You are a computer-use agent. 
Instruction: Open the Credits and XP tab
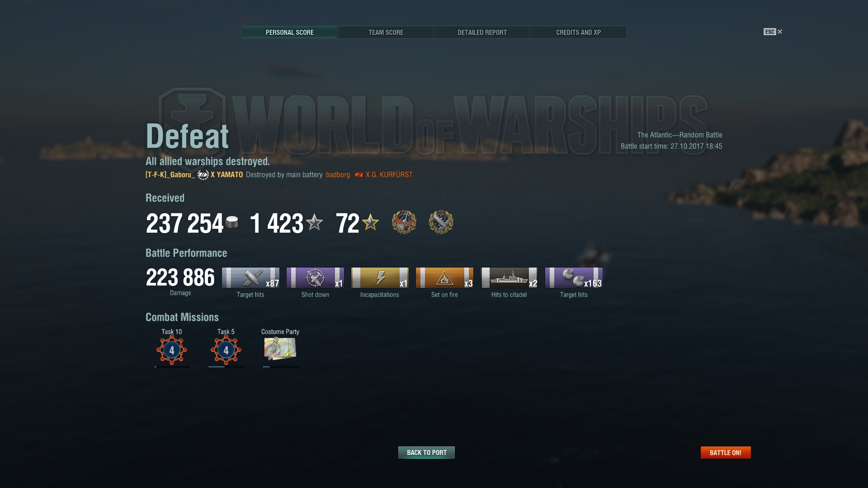pos(578,33)
